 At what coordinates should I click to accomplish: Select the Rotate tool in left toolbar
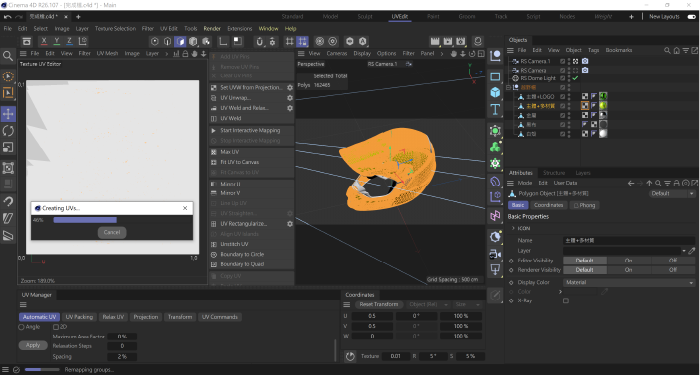coord(8,131)
